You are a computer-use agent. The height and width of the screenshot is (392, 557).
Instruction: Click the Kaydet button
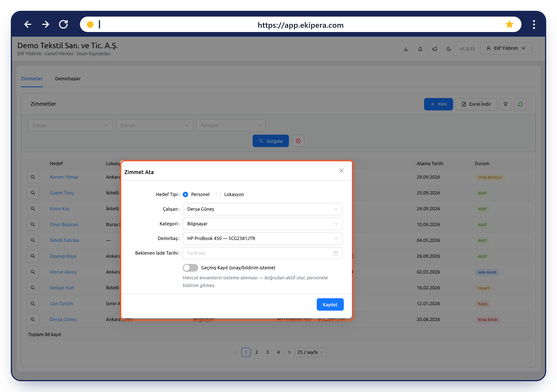tap(330, 304)
